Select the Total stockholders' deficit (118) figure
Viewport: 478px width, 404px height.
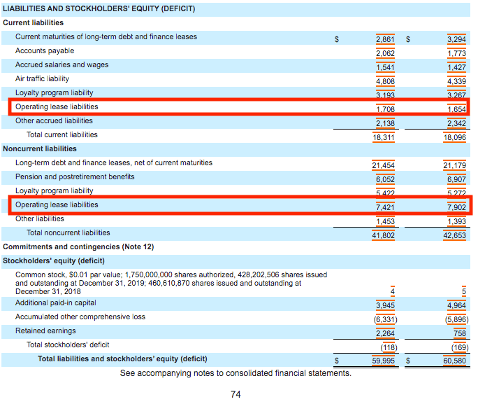click(389, 348)
